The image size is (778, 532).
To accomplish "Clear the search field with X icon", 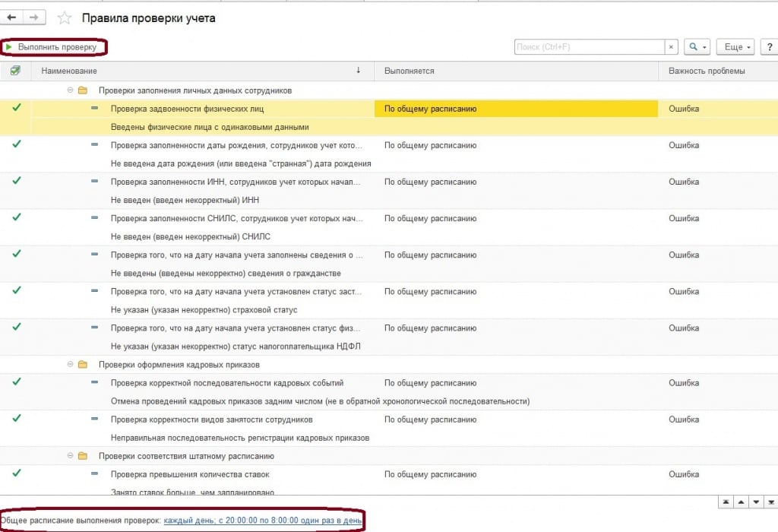I will pos(671,47).
